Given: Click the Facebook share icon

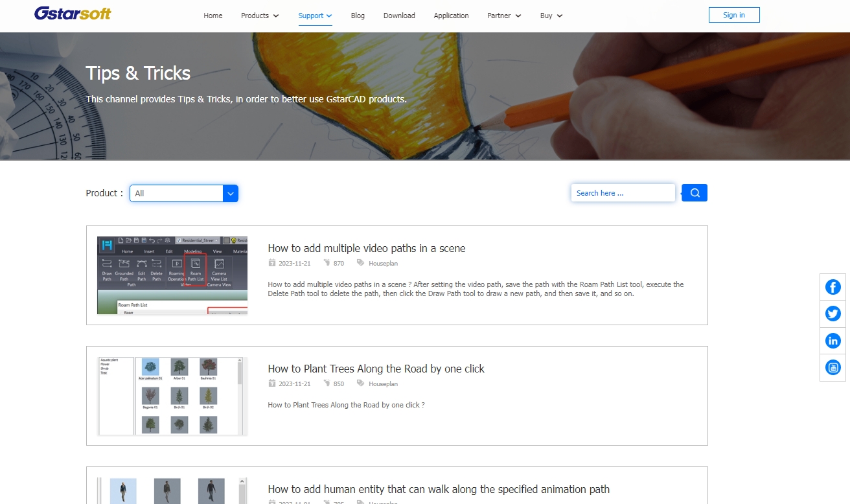Looking at the screenshot, I should coord(833,287).
